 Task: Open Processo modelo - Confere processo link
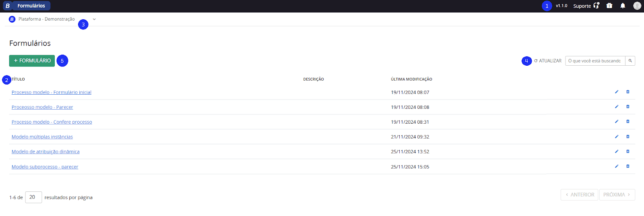[x=52, y=122]
